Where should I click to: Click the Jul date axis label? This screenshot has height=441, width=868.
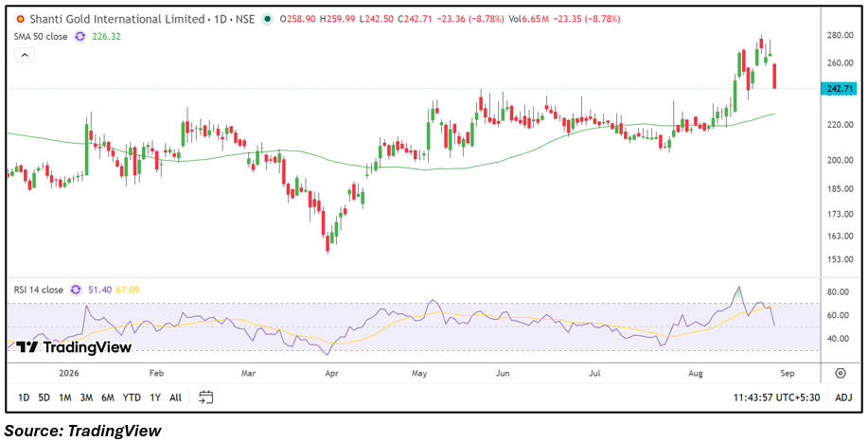pyautogui.click(x=595, y=374)
